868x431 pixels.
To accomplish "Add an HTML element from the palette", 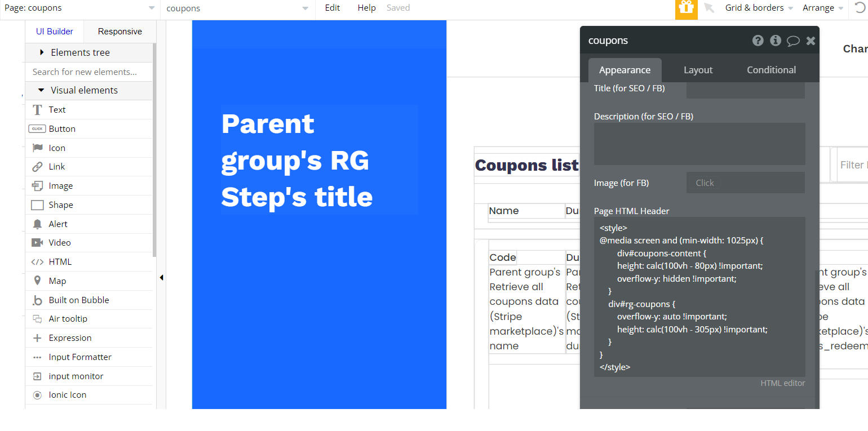I will pyautogui.click(x=89, y=262).
